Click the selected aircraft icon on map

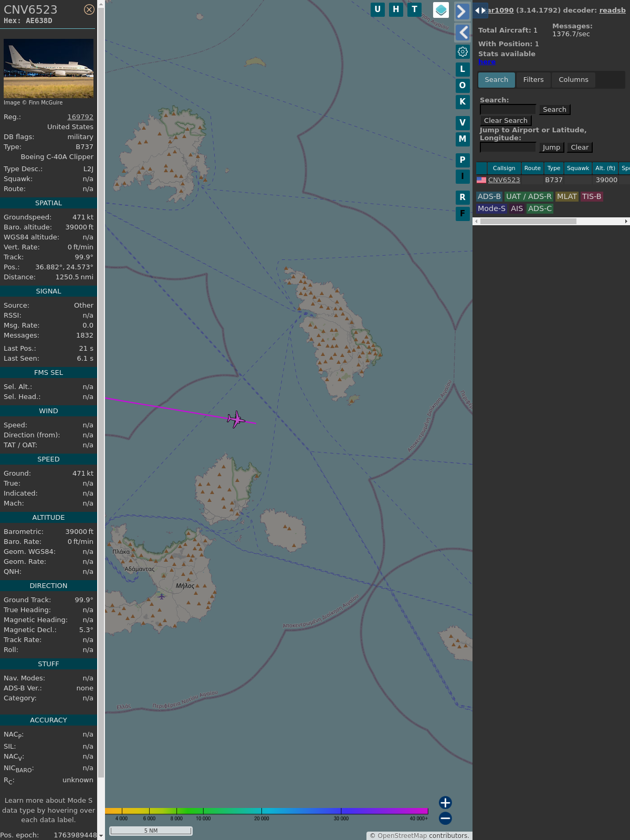(x=236, y=419)
